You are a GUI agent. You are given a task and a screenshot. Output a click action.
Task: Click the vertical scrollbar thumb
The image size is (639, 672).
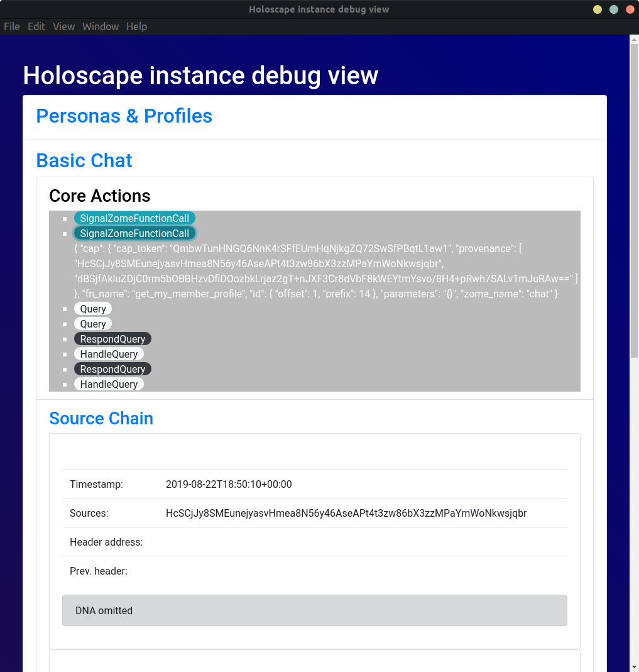point(635,200)
